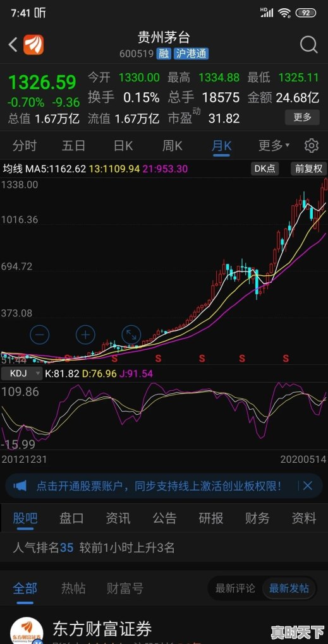Tap the 金额 24.68亿 value
328x644 pixels.
click(x=298, y=97)
